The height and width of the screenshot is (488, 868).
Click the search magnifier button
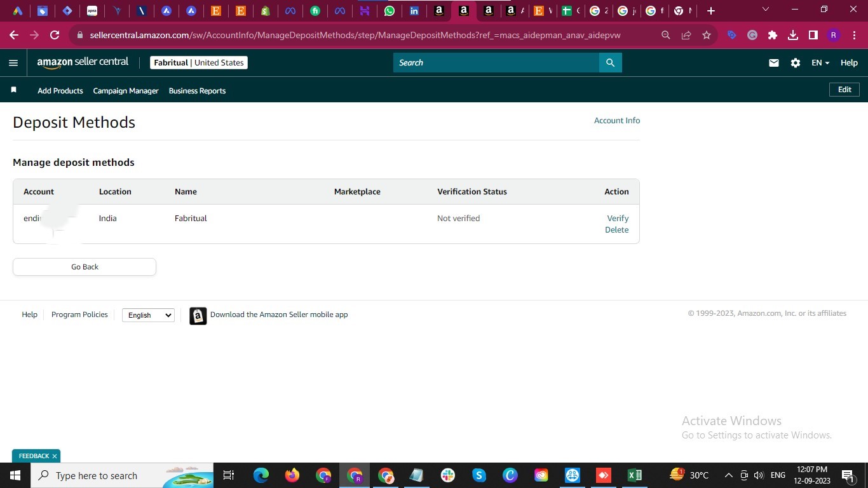click(x=610, y=62)
